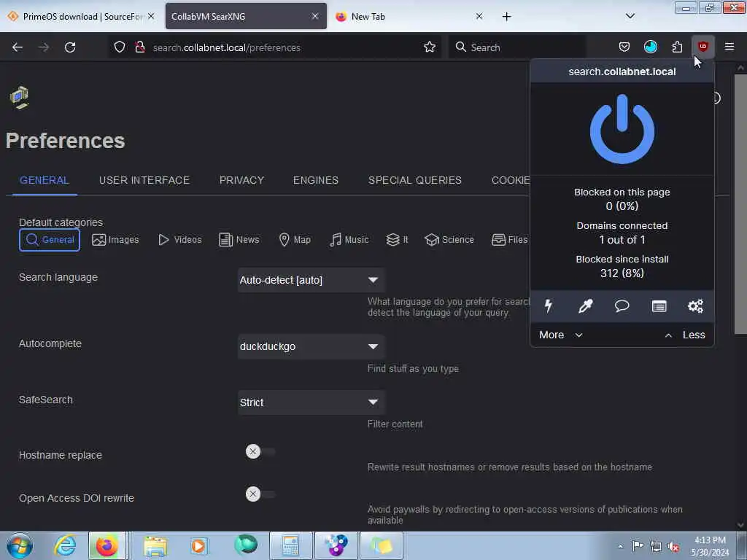
Task: Open the Extensions puzzle icon
Action: [x=677, y=47]
